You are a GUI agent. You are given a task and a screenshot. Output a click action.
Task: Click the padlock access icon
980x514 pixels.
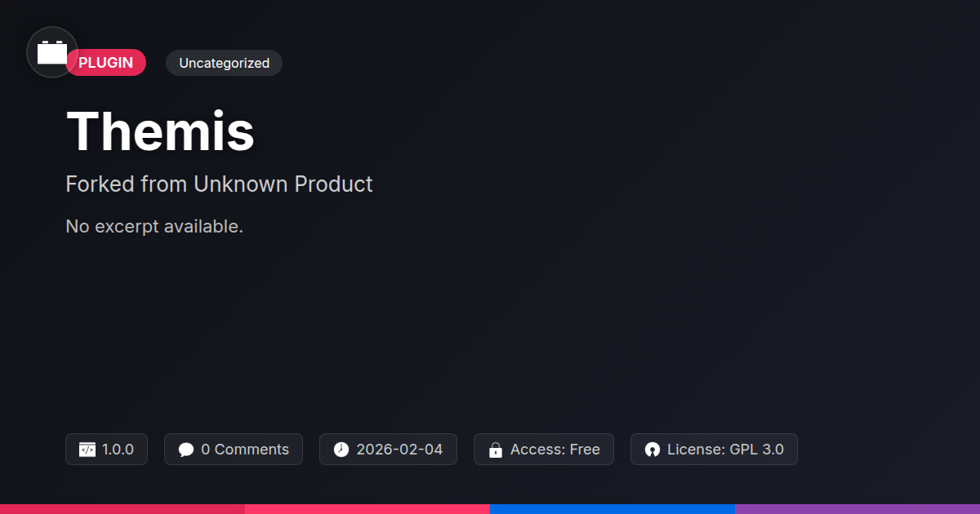point(495,450)
